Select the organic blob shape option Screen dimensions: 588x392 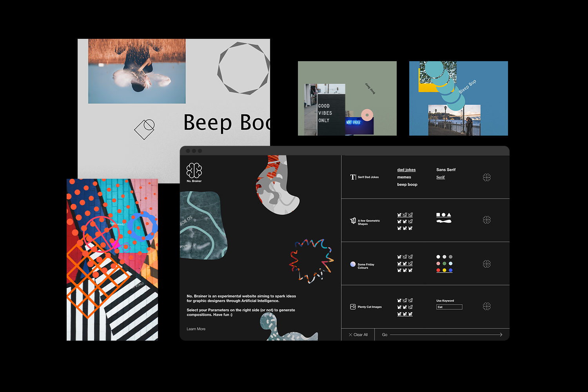pyautogui.click(x=444, y=221)
